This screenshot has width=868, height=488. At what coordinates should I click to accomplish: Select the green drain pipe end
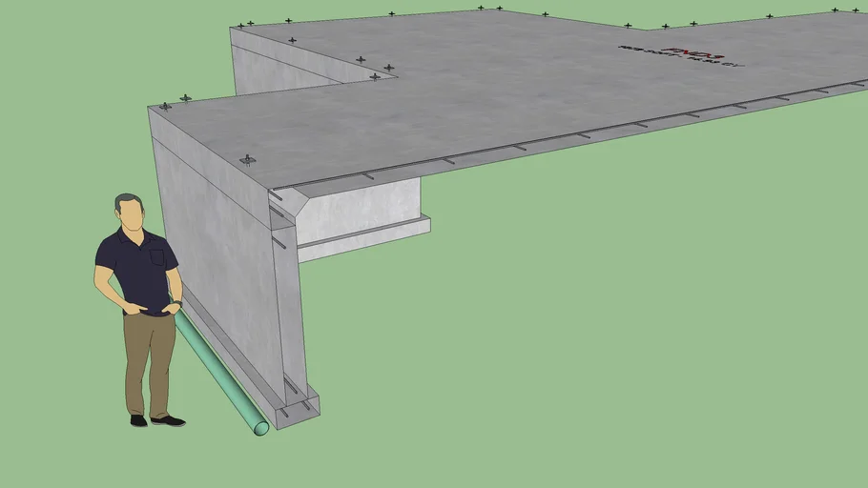[261, 428]
